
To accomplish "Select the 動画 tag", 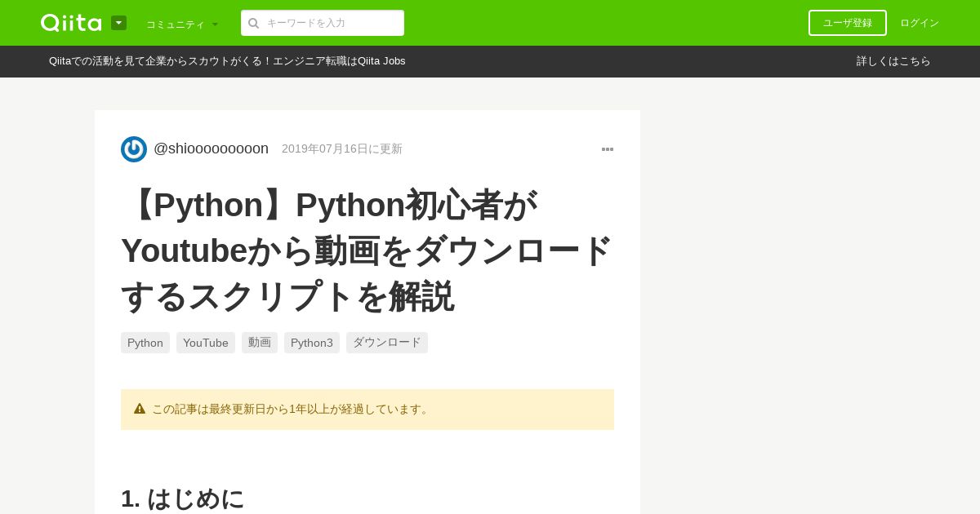I will point(260,343).
